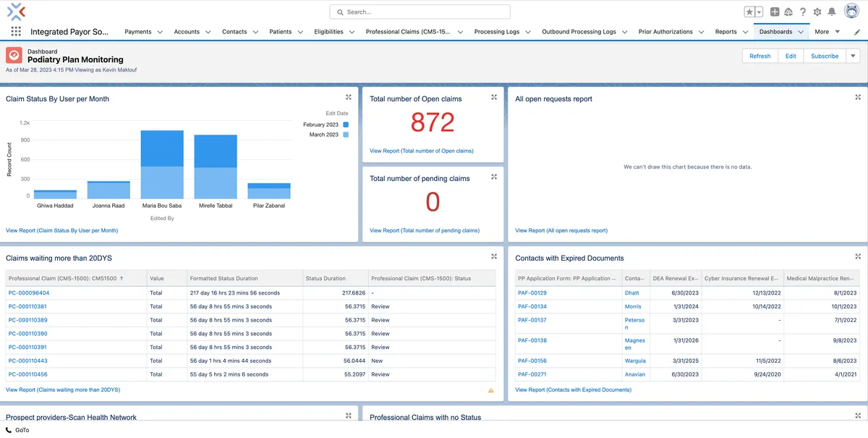The width and height of the screenshot is (868, 438).
Task: Click the company logo at the top left
Action: pyautogui.click(x=16, y=11)
